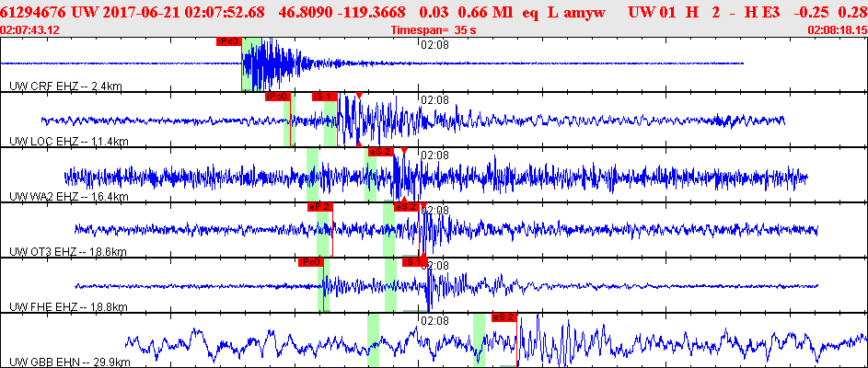
Task: Click the top red amplitude triangle on LOC trace
Action: click(359, 96)
